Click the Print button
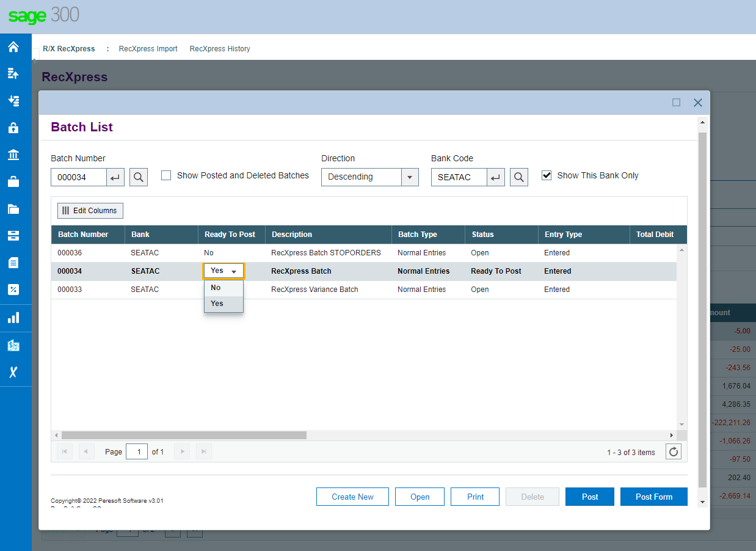This screenshot has height=551, width=756. [x=475, y=497]
